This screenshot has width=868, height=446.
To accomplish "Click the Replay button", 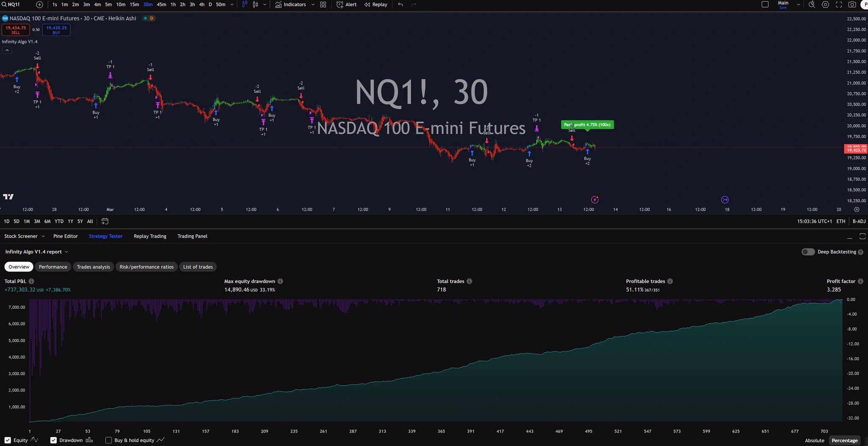I will pos(376,5).
